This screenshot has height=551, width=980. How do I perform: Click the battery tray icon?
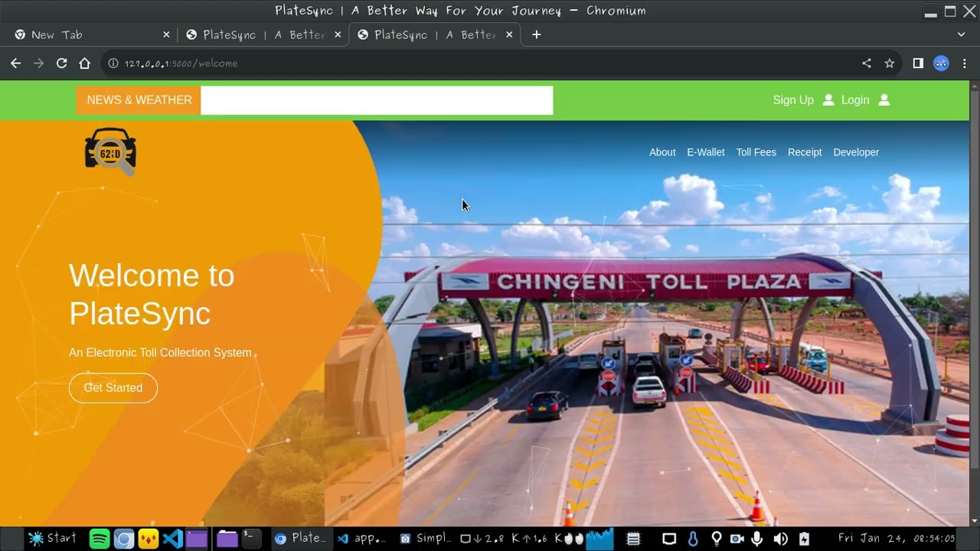804,539
